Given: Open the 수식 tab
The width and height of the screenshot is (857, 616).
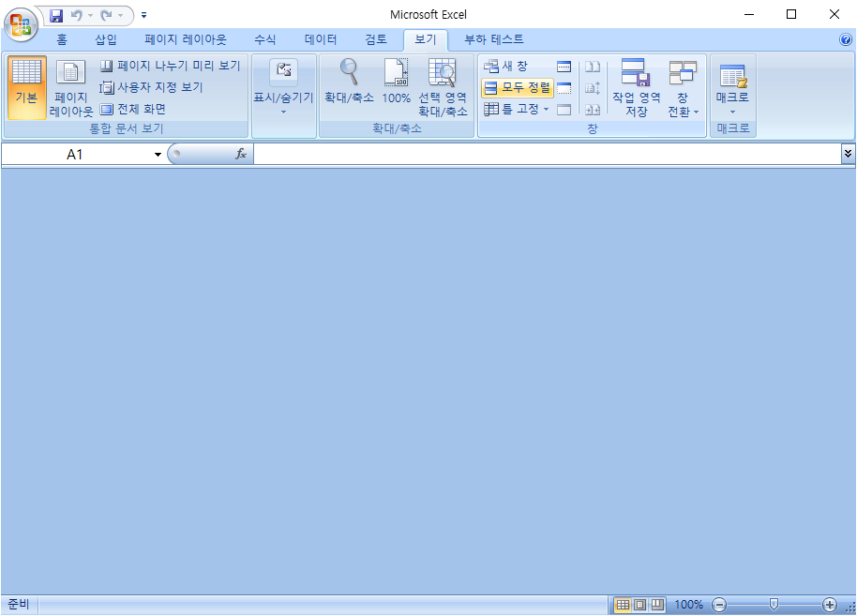Looking at the screenshot, I should point(265,39).
